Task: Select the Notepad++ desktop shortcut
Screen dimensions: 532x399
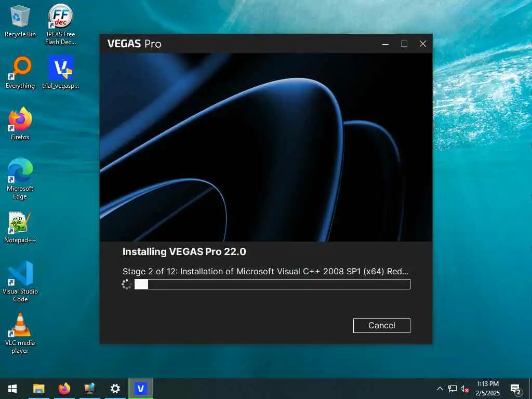Action: [20, 228]
